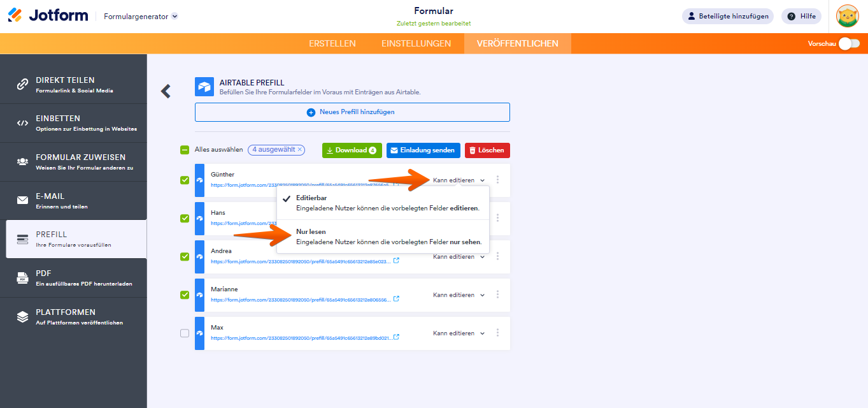Open the three-dot menu for Max

(497, 333)
